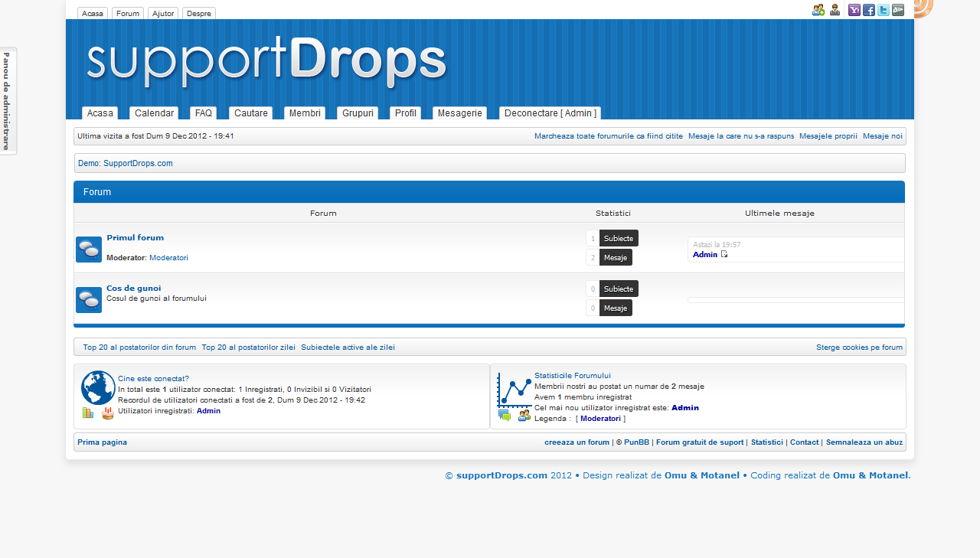Open the Primul forum link
The height and width of the screenshot is (558, 980).
[136, 238]
